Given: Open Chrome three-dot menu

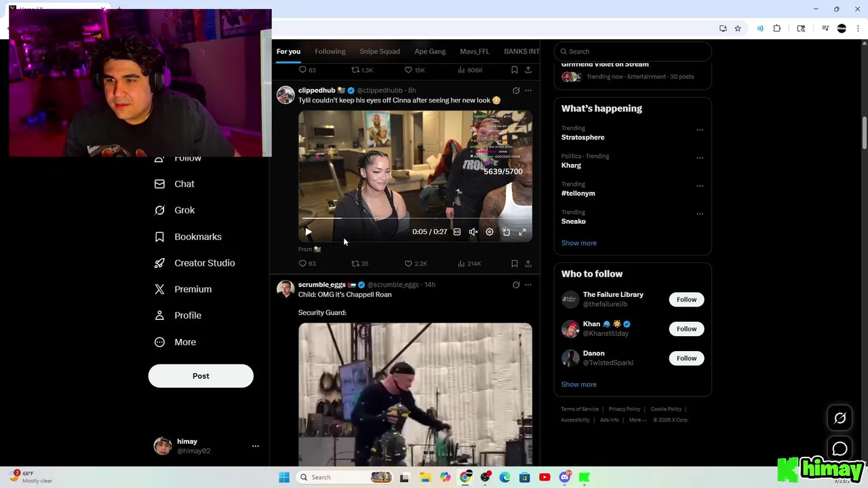Looking at the screenshot, I should [x=859, y=28].
